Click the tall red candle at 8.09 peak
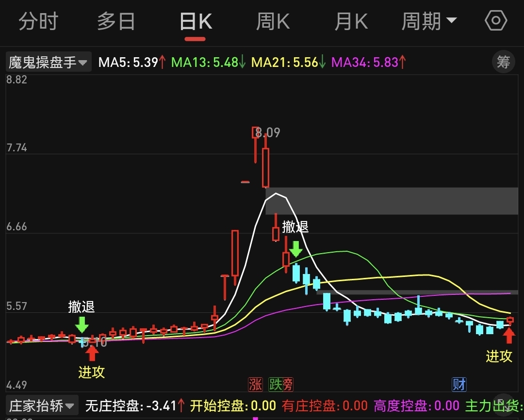524x420 pixels. [x=256, y=145]
